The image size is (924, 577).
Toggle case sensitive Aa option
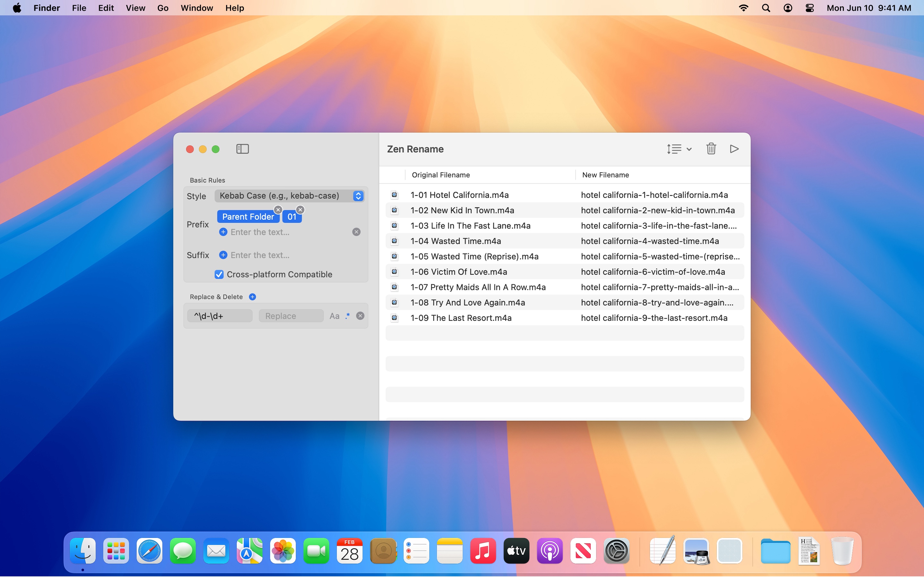(x=334, y=316)
